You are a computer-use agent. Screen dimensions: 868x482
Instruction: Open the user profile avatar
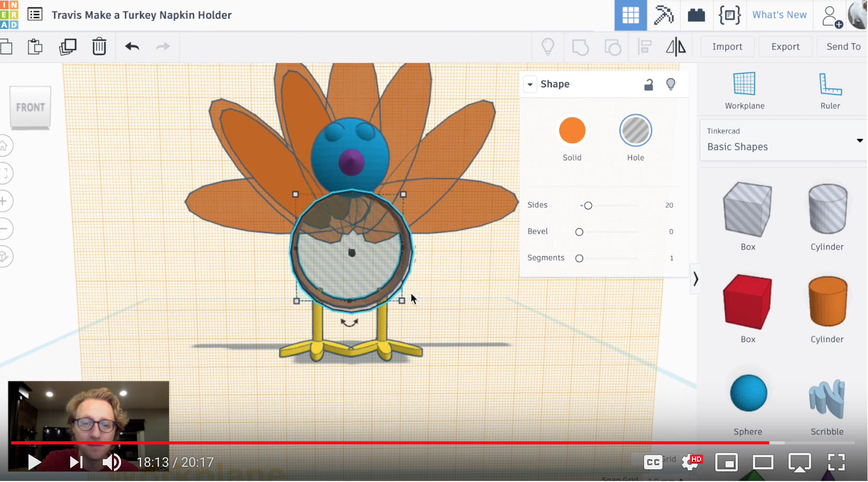click(x=859, y=15)
